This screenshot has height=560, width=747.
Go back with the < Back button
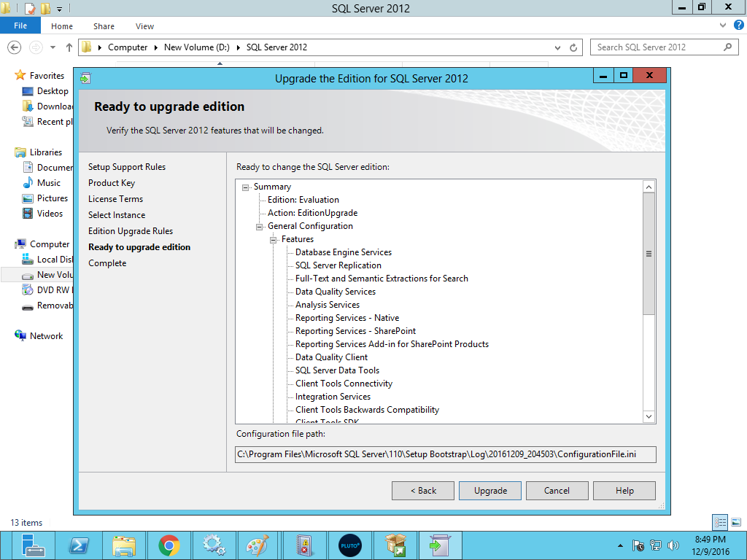(x=423, y=491)
